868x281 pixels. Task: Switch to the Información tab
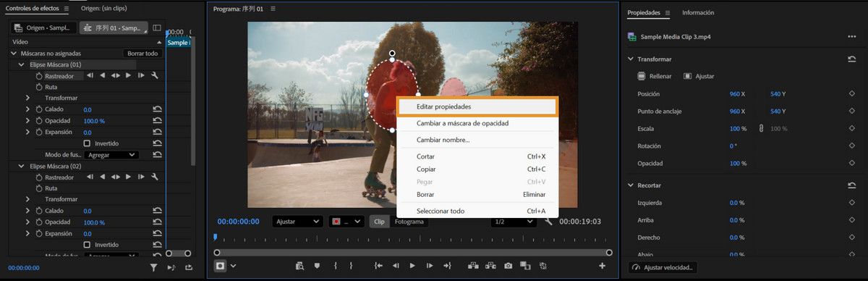[x=698, y=12]
